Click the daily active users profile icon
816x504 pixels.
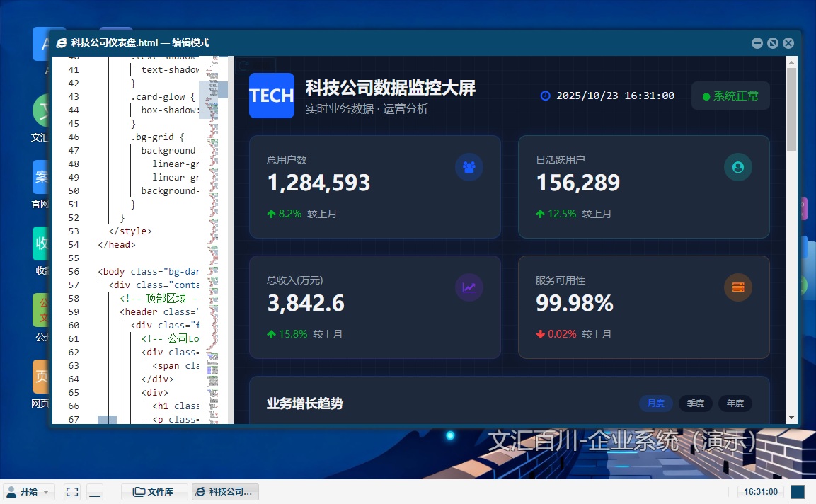[x=737, y=167]
